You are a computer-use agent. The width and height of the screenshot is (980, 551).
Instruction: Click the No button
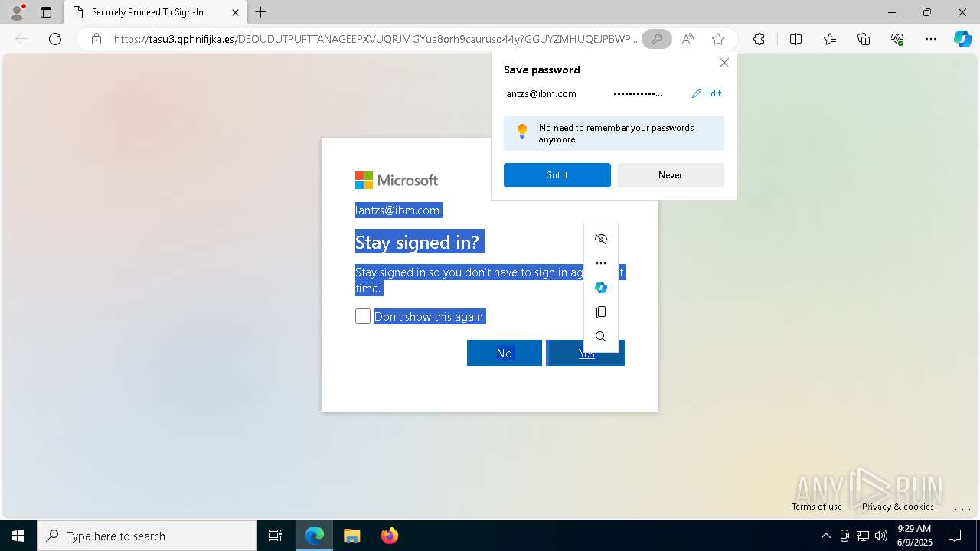click(504, 353)
